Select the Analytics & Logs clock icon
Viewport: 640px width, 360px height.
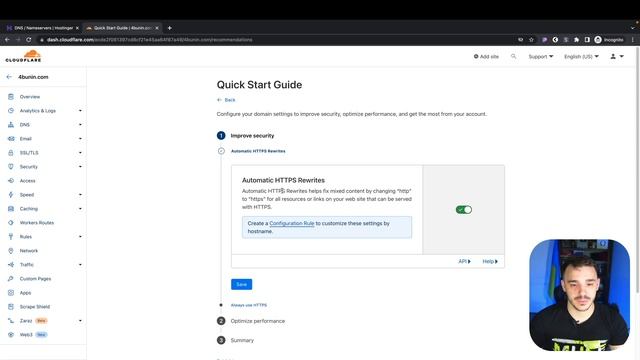(x=11, y=111)
